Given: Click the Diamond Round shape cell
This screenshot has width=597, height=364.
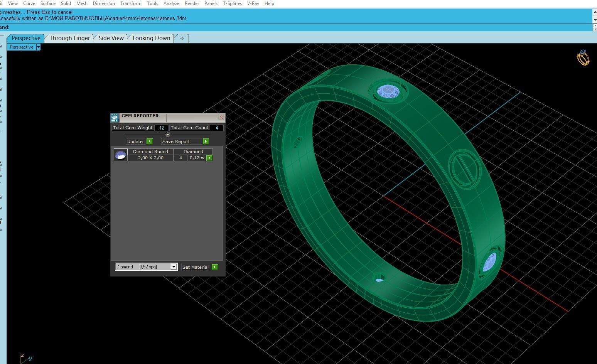Looking at the screenshot, I should (x=150, y=152).
